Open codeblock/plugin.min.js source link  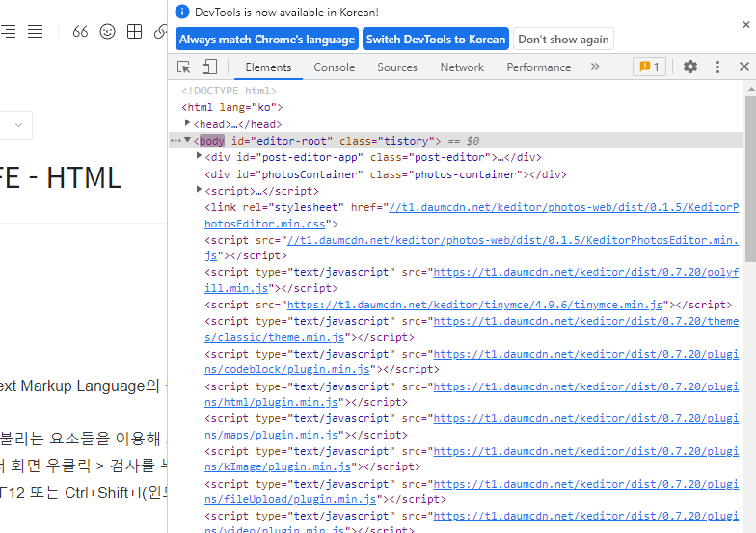pyautogui.click(x=472, y=361)
